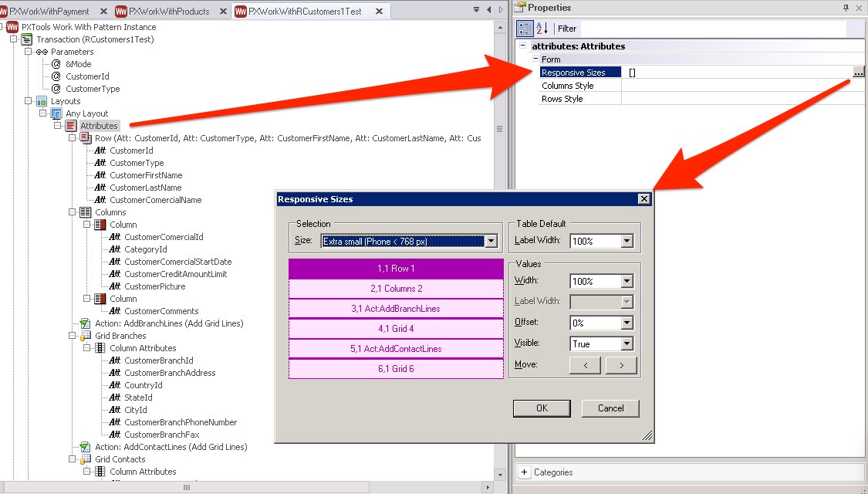Click the Columns node icon
The width and height of the screenshot is (868, 494).
click(85, 212)
